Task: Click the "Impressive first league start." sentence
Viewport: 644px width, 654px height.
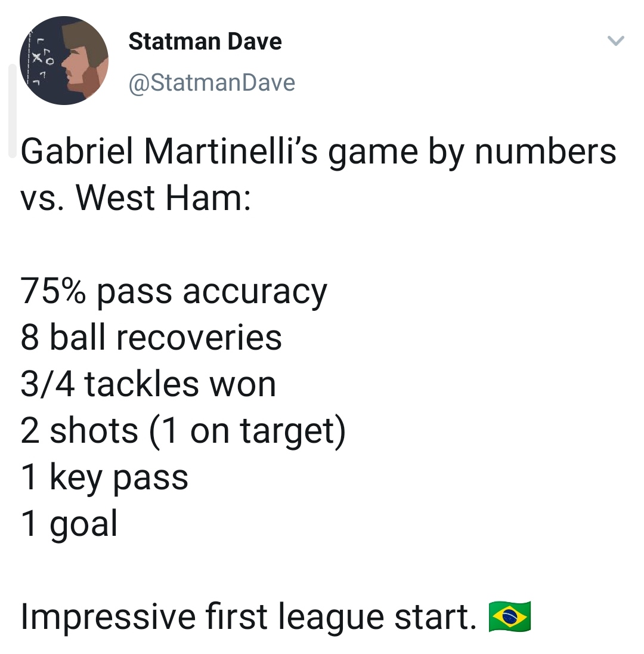Action: (x=249, y=616)
